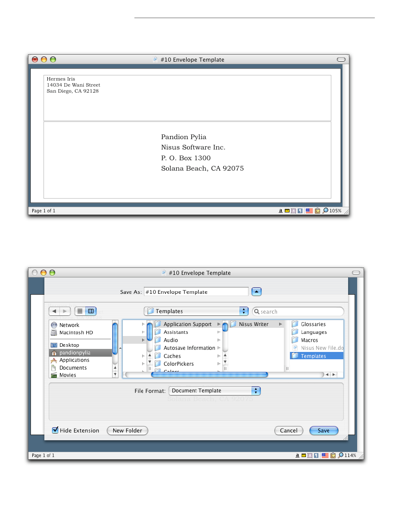Open Movies from the sidebar
This screenshot has width=411, height=532.
[81, 375]
